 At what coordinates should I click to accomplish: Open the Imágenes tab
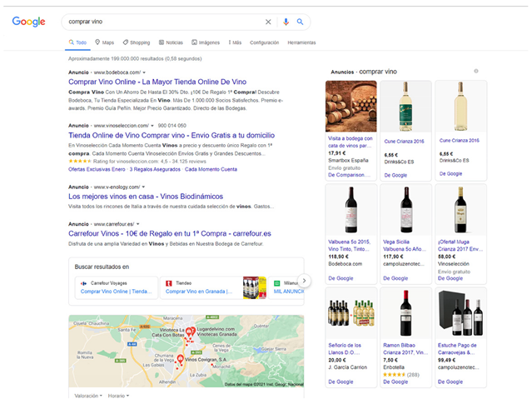206,42
